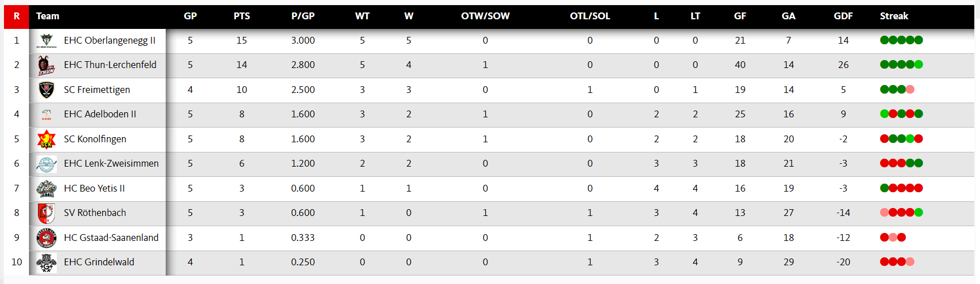Open EHC Thun-Lerchenfeld team name link

[110, 65]
